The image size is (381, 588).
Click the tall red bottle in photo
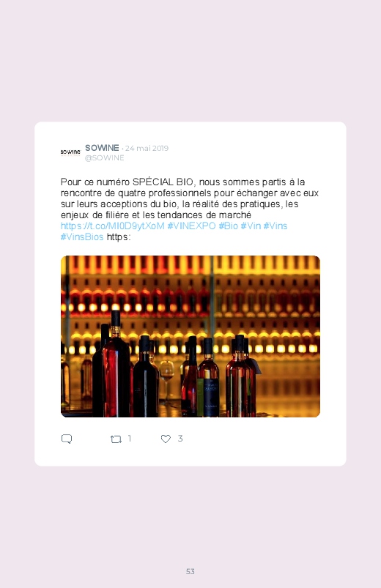point(116,365)
